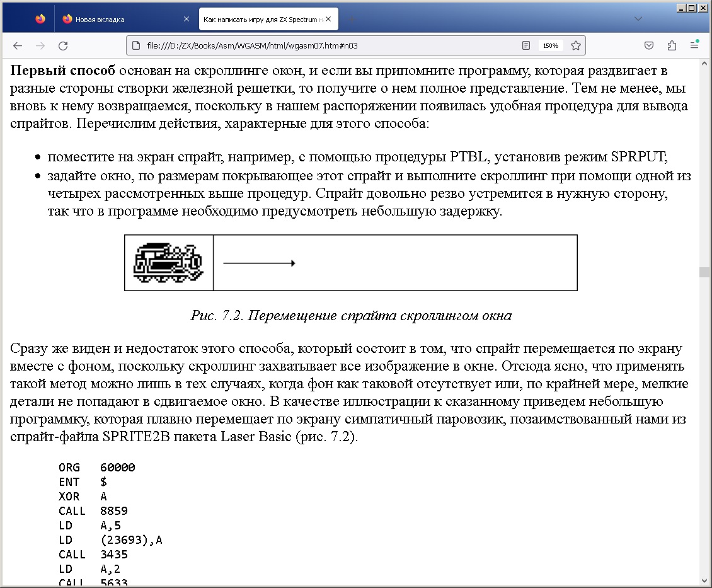Viewport: 712px width, 588px height.
Task: Close the ZX Spectrum game tab
Action: tap(328, 19)
